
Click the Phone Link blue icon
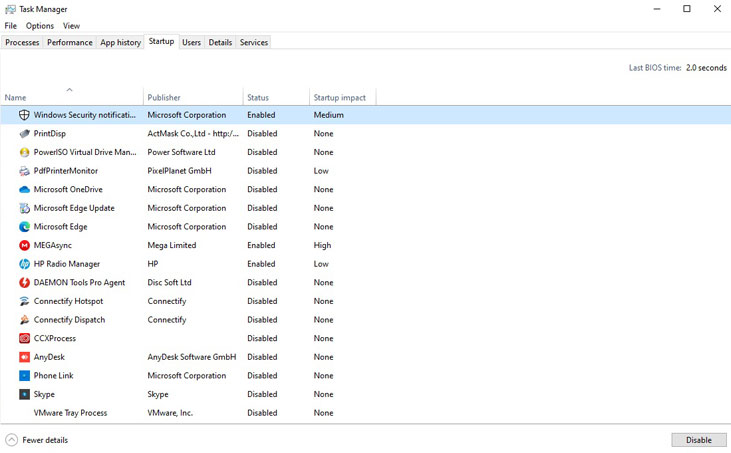pos(24,376)
